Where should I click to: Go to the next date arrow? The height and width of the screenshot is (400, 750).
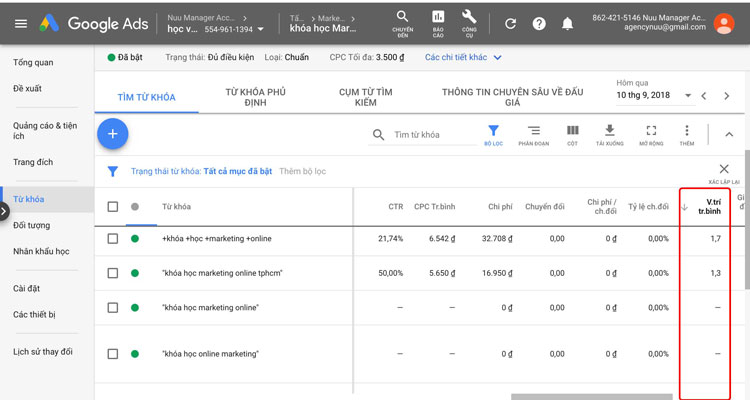(727, 96)
